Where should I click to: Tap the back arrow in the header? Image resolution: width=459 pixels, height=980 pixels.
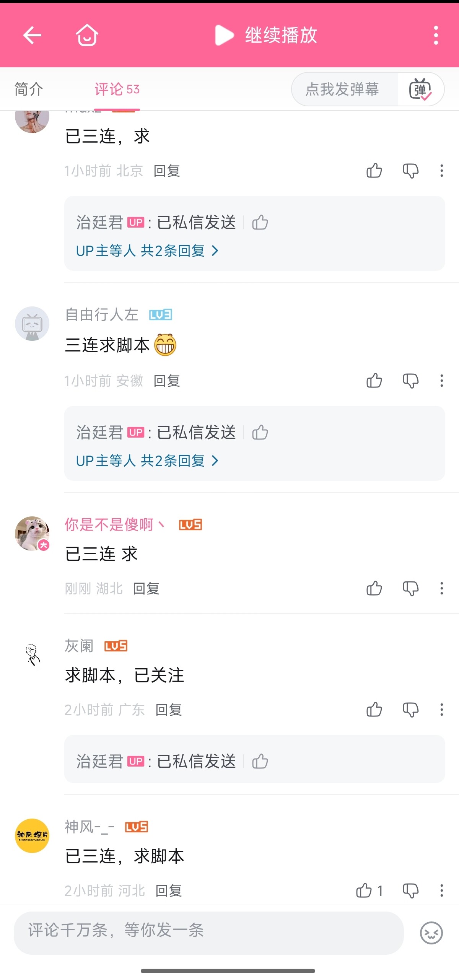pos(32,36)
